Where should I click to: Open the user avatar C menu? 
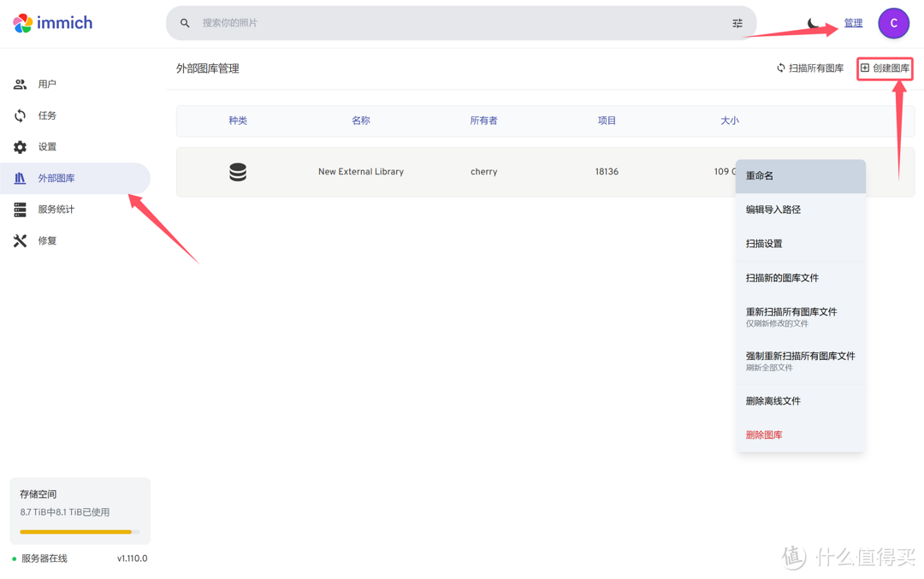[x=893, y=23]
